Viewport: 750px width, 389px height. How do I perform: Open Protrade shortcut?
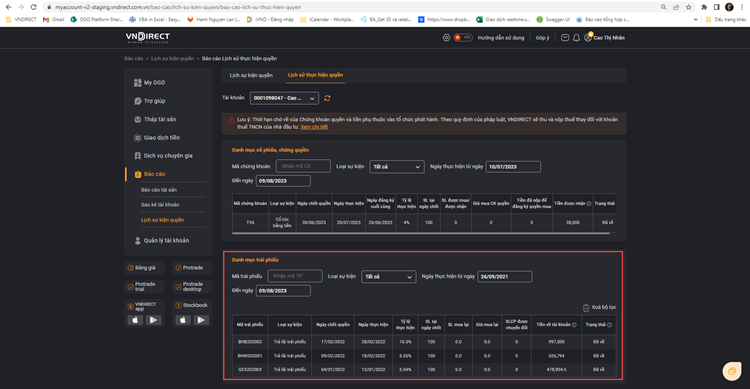click(x=192, y=268)
